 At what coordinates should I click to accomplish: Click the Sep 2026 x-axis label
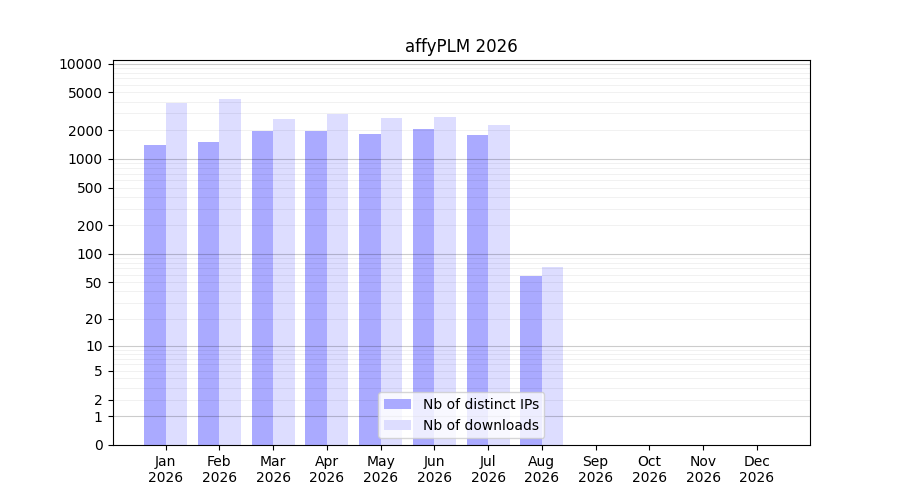(x=595, y=469)
